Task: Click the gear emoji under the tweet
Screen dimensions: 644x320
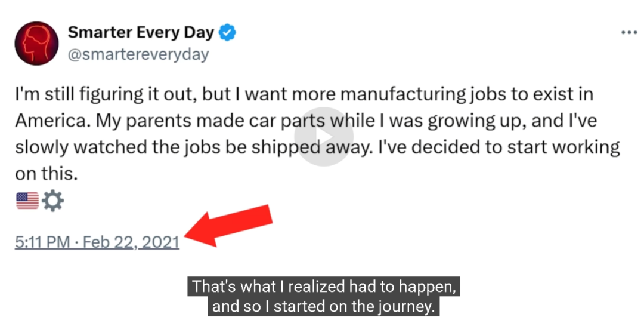Action: coord(53,201)
